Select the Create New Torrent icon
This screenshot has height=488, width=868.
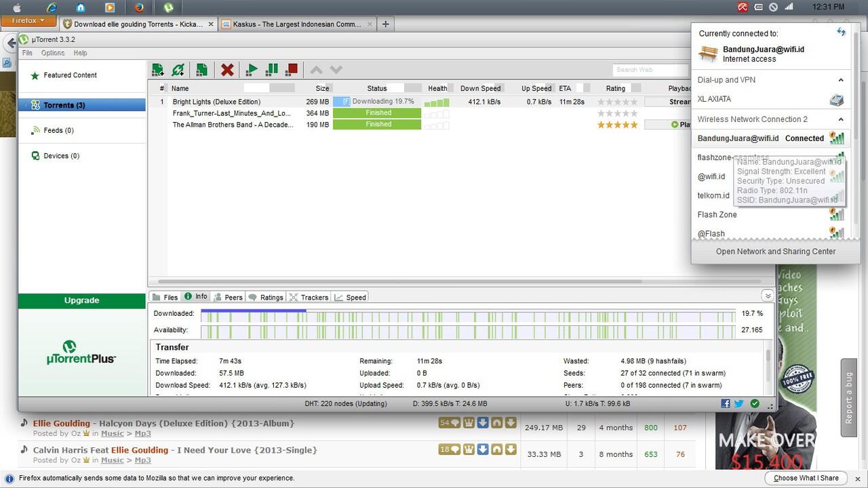(x=201, y=69)
